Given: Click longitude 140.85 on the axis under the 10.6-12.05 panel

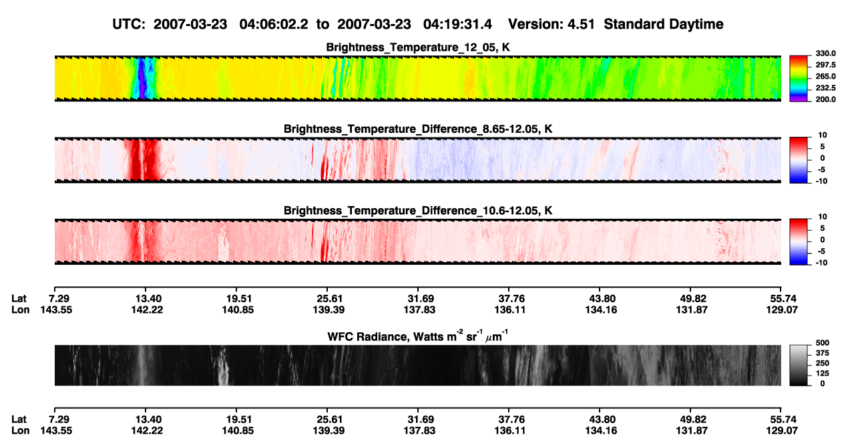Looking at the screenshot, I should pyautogui.click(x=238, y=310).
